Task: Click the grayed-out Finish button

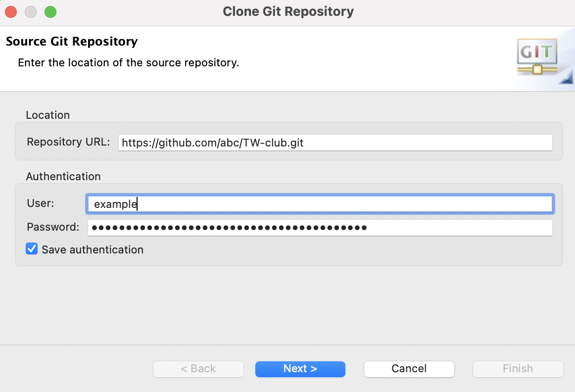Action: [518, 369]
